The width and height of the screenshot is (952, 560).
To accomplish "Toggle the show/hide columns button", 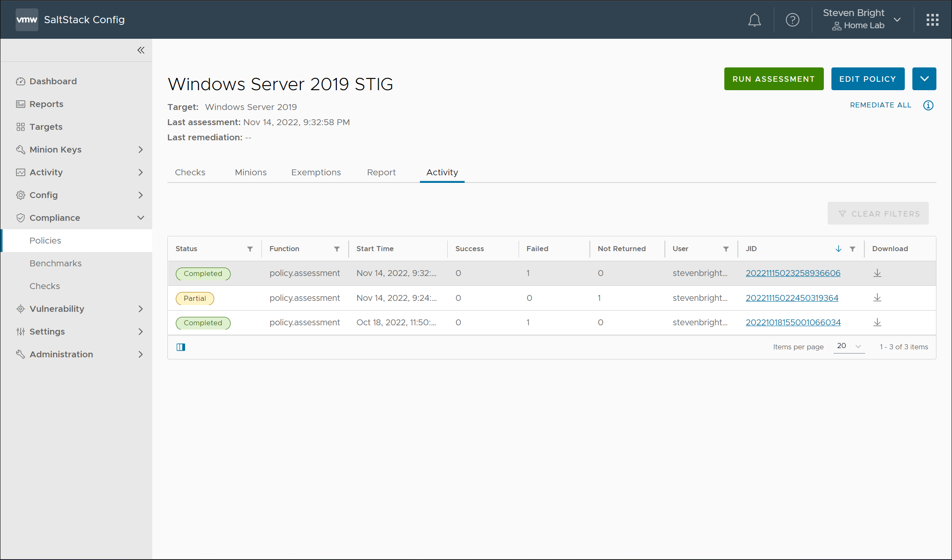I will [181, 347].
